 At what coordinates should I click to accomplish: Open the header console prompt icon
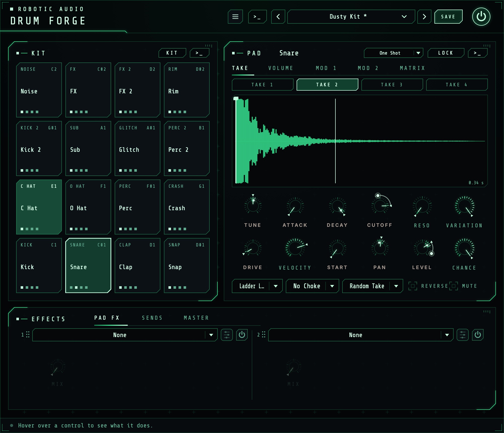257,17
